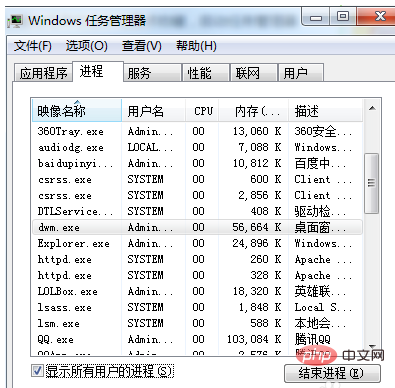This screenshot has width=395, height=388.
Task: Select csrss.exe using 2,856 K memory
Action: [197, 195]
